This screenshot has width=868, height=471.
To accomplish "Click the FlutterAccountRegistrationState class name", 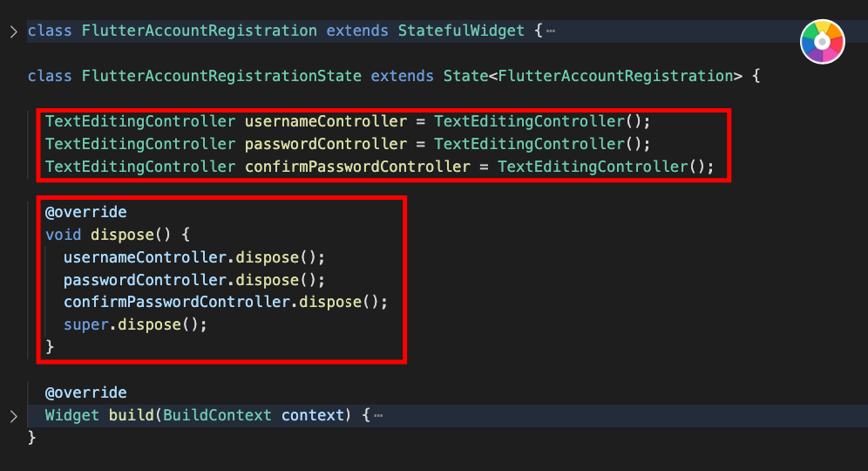I will [x=221, y=76].
